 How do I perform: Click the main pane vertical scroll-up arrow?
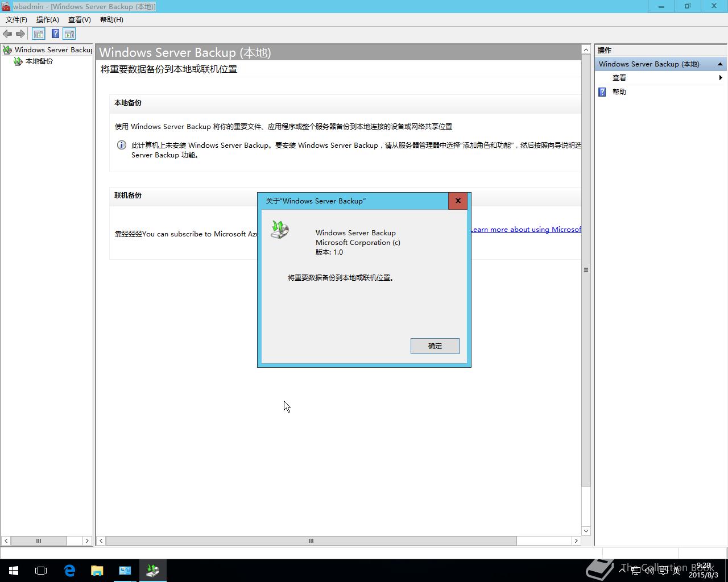(x=586, y=50)
